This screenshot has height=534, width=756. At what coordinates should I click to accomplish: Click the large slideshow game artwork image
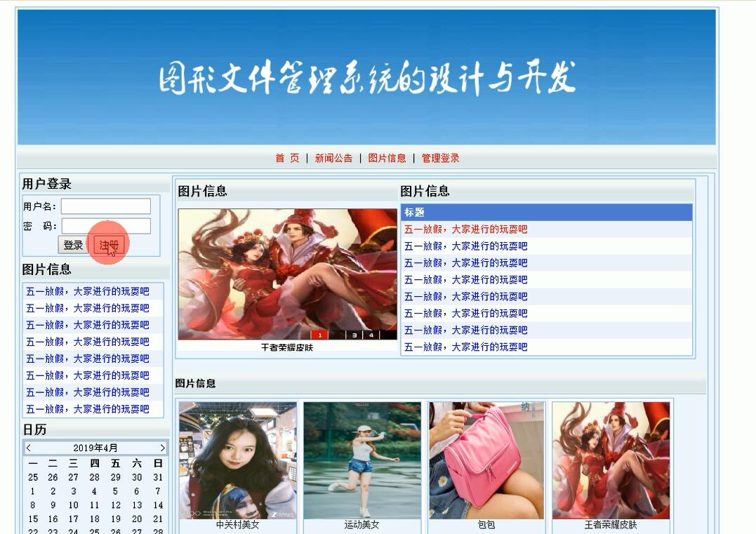(287, 274)
